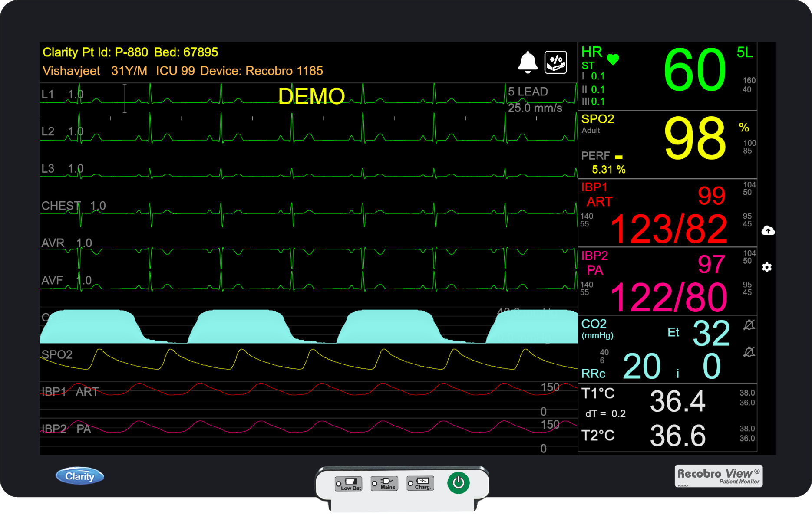Click the T1°C temperature value 36.4

pos(677,401)
